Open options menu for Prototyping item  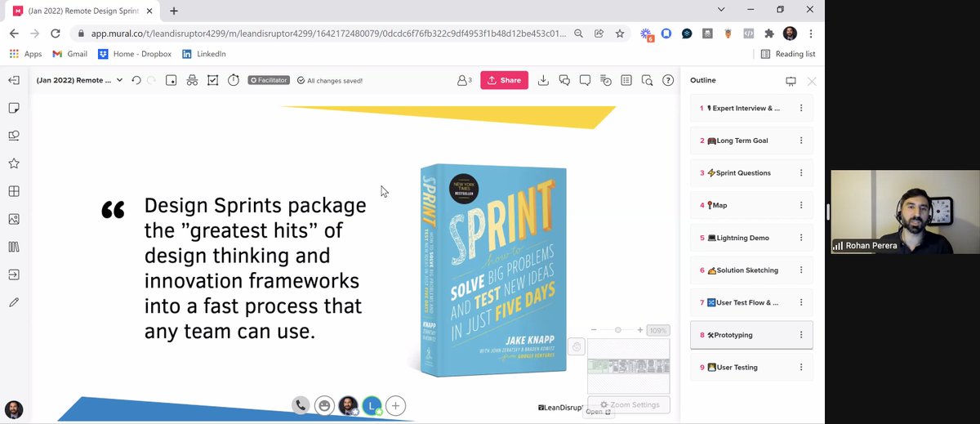coord(801,335)
